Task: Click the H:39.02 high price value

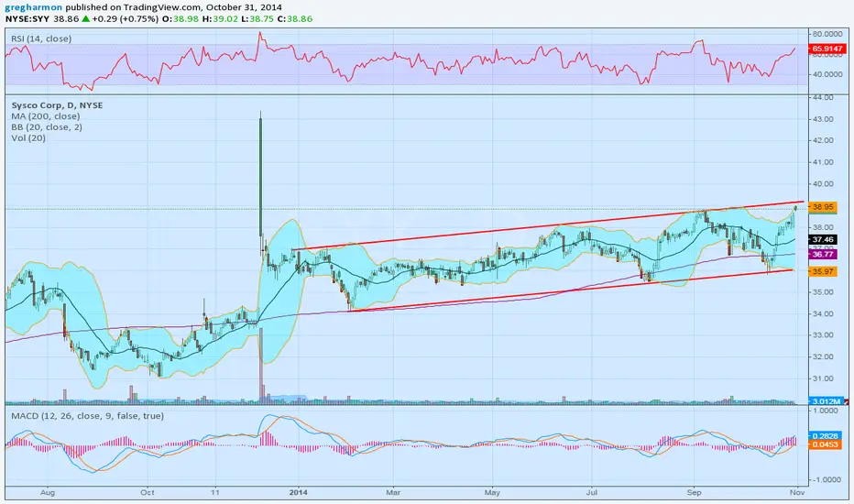Action: (220, 18)
